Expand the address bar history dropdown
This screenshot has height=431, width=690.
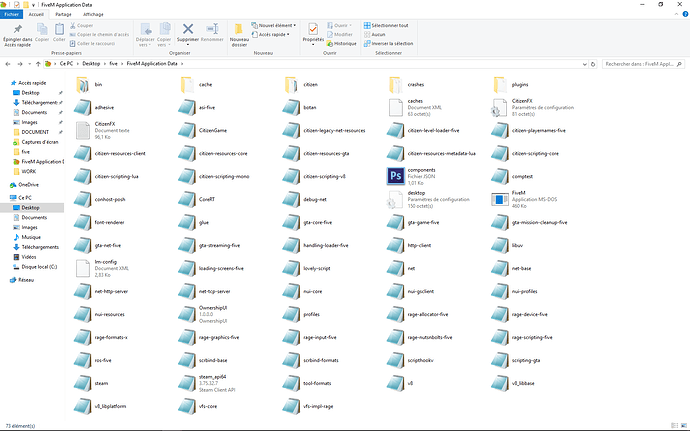point(584,64)
